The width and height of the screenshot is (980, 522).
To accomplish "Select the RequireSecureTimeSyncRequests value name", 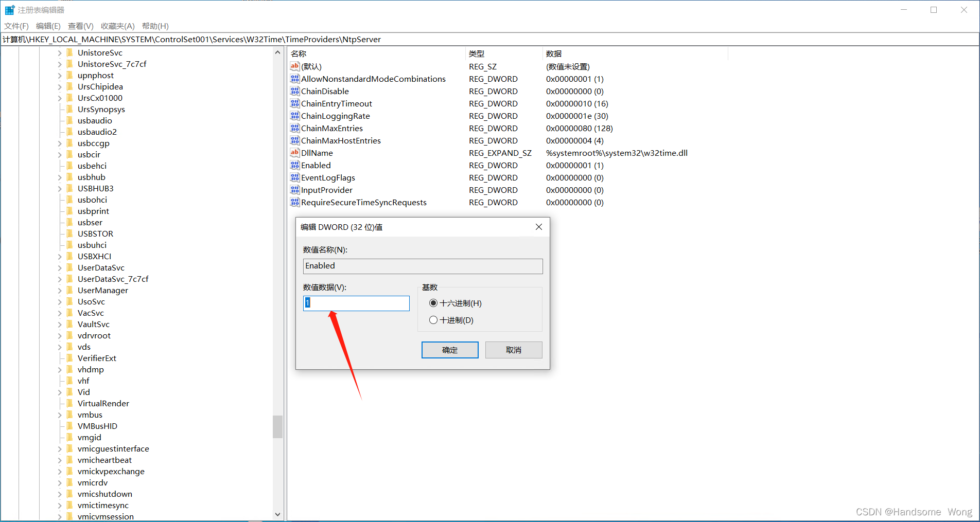I will [x=364, y=202].
